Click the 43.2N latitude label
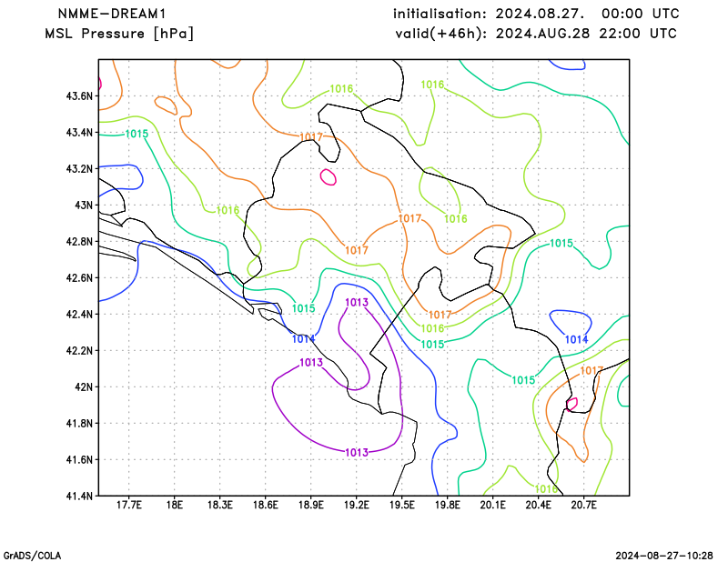The width and height of the screenshot is (728, 562). tap(79, 169)
